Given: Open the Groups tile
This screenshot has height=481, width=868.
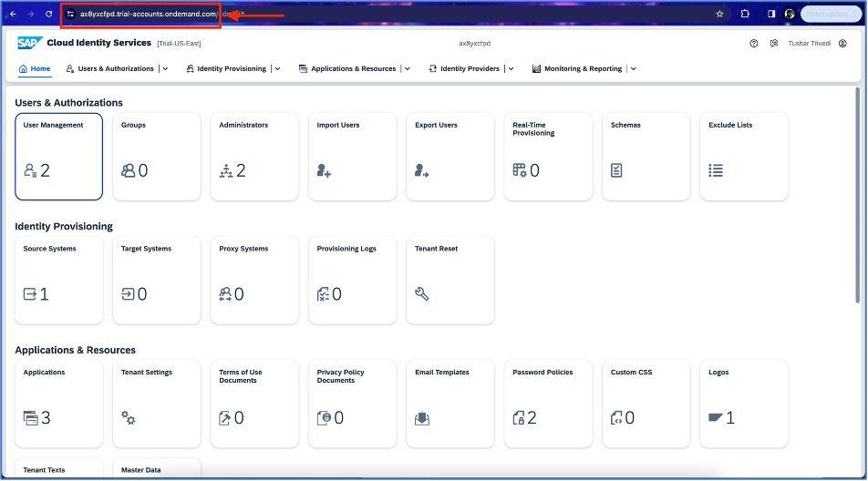Looking at the screenshot, I should 157,157.
